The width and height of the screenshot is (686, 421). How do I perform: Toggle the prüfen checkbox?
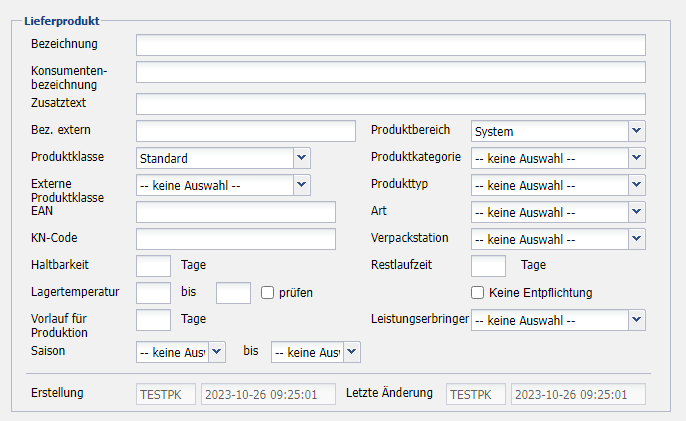267,293
